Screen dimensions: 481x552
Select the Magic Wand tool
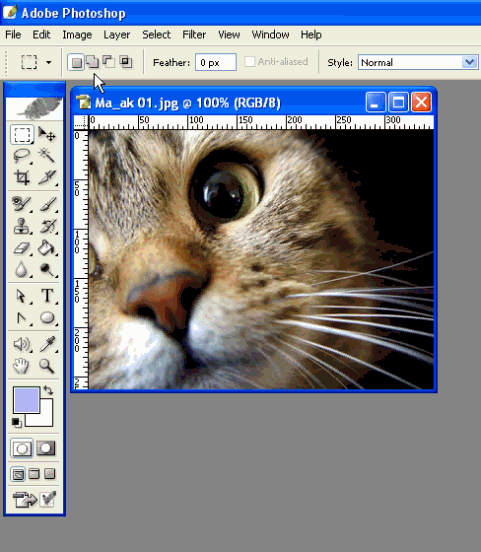(46, 156)
